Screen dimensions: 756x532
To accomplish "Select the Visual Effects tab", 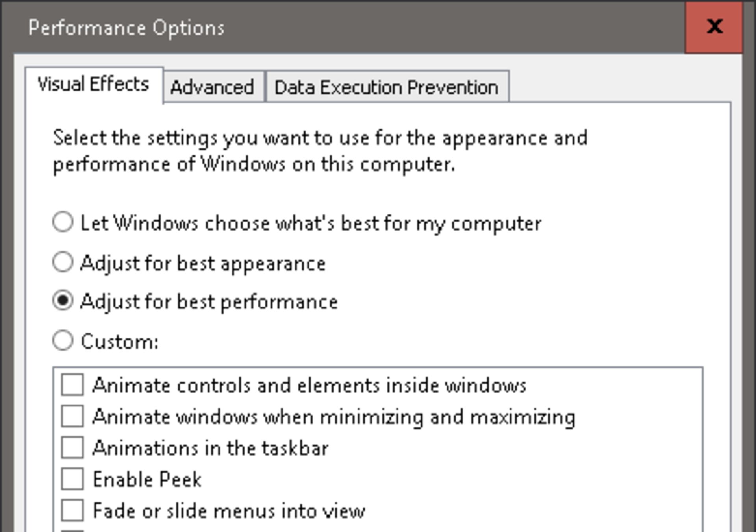I will [x=93, y=85].
